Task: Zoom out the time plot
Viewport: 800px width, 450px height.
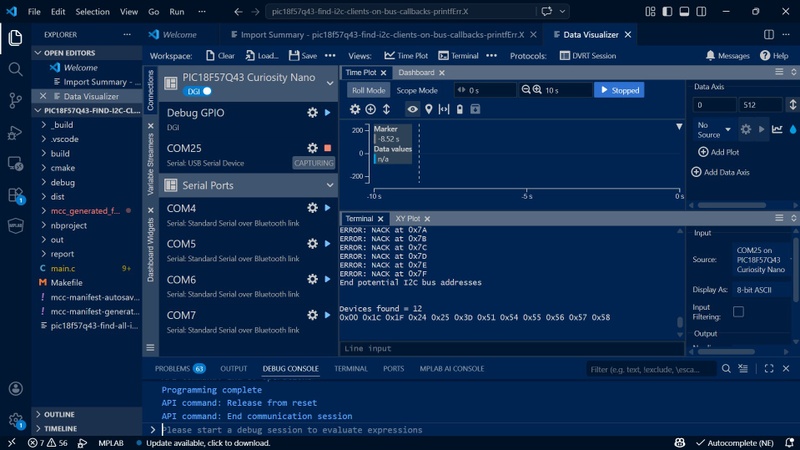Action: tap(526, 90)
